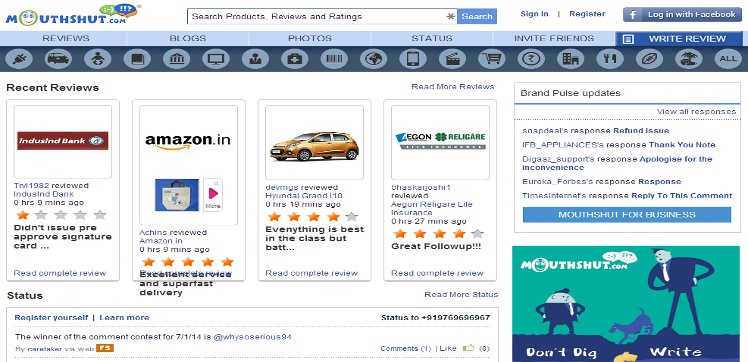The image size is (748, 362).
Task: Open the health first-aid kit category icon
Action: [x=295, y=59]
